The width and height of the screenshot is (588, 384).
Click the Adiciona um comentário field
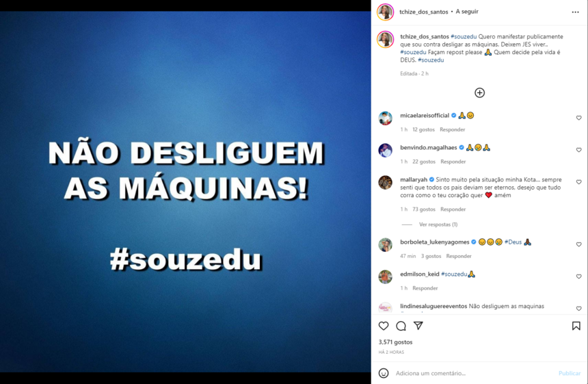pyautogui.click(x=472, y=373)
